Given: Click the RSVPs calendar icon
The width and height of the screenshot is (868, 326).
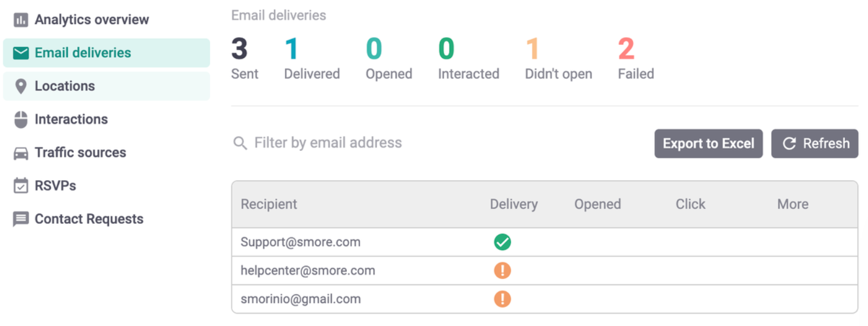Looking at the screenshot, I should point(21,186).
